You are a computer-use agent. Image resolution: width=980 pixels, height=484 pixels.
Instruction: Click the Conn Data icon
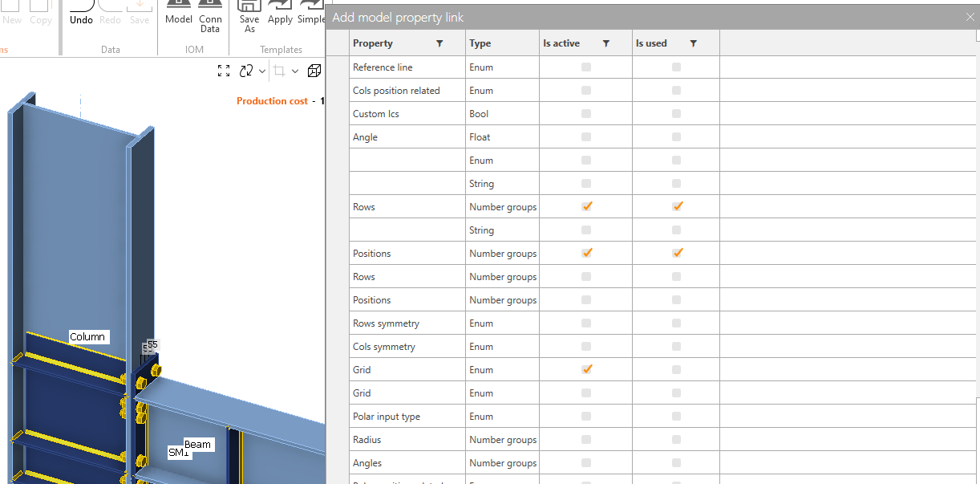pyautogui.click(x=210, y=14)
